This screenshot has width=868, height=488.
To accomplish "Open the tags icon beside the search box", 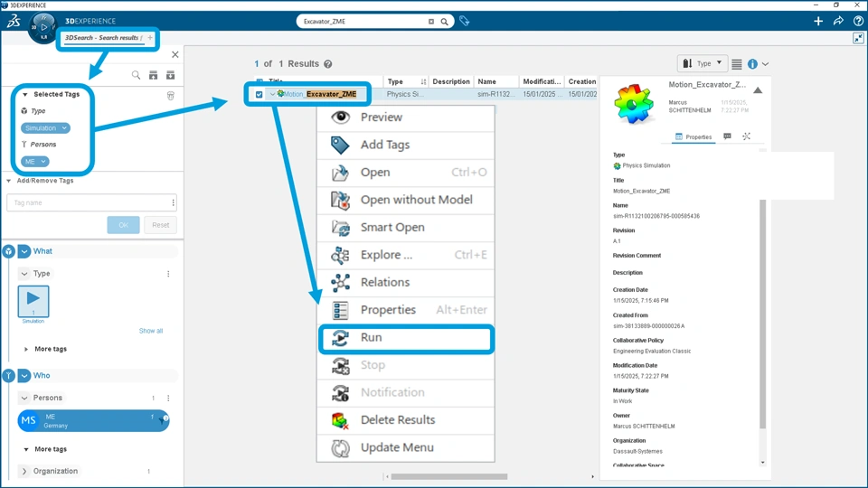I will click(465, 22).
